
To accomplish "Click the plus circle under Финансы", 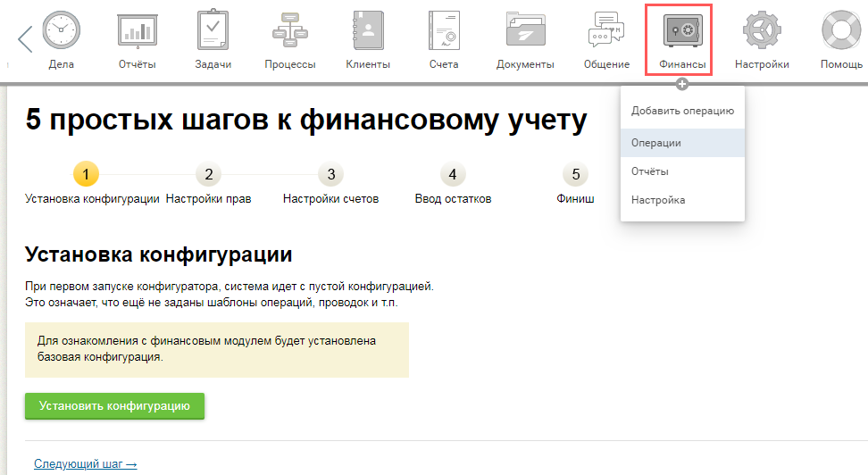I will pos(682,84).
